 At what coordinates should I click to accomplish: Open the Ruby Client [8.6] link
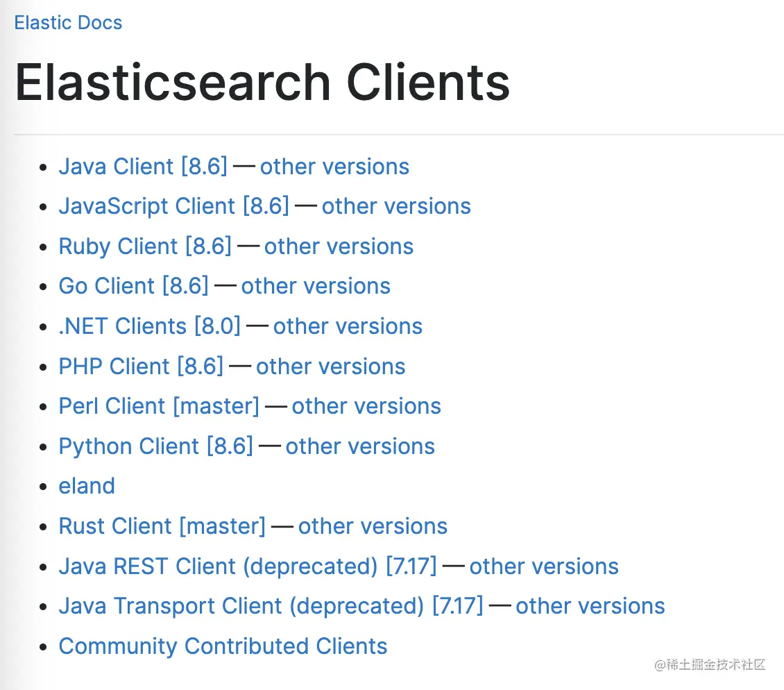point(145,246)
